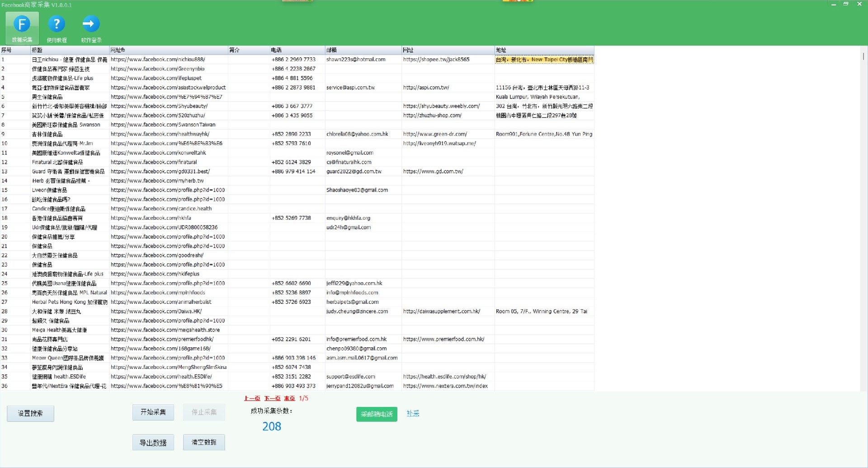Select email chlorella08@yahoo.com.hk

coord(363,134)
